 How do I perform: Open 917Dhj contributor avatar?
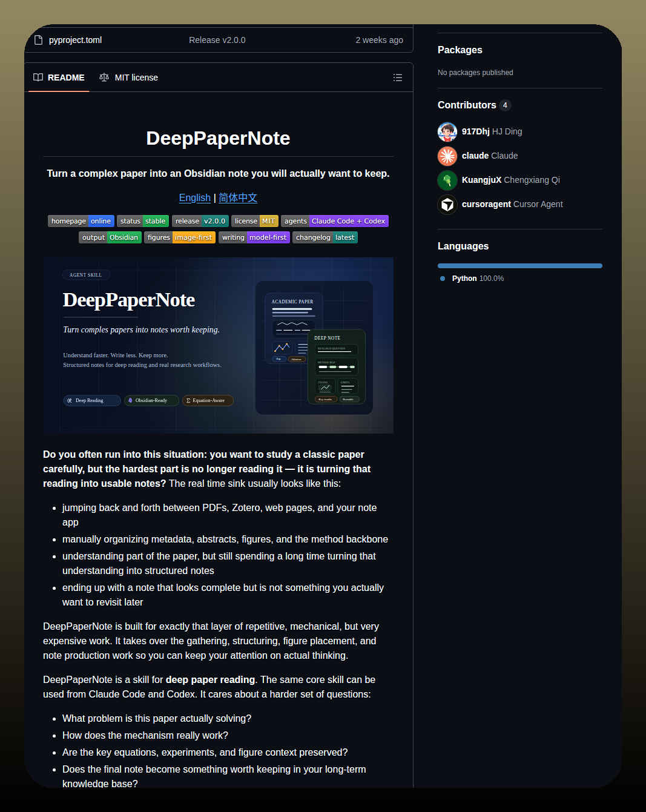tap(447, 131)
